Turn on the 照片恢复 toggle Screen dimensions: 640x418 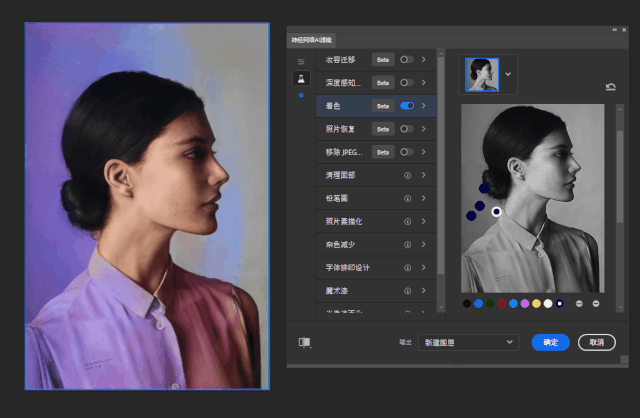[407, 129]
